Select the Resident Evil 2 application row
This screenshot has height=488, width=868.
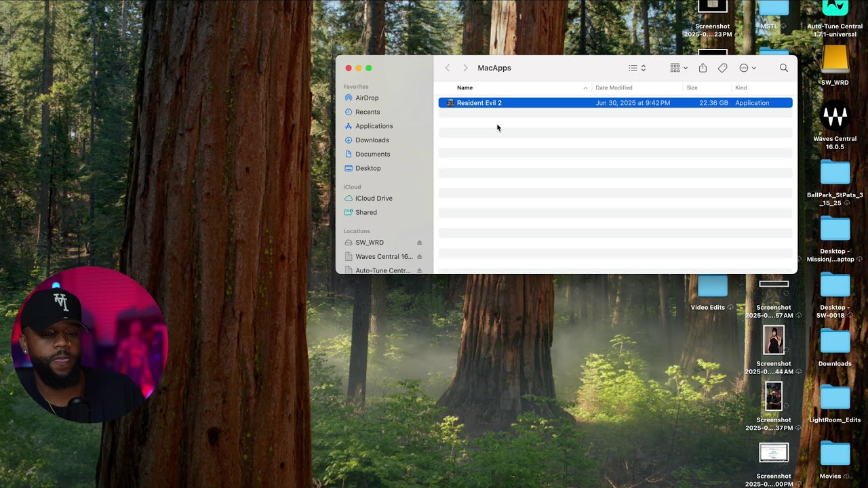click(x=615, y=103)
